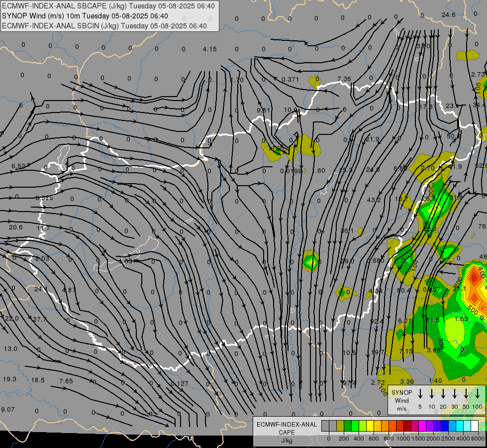Image resolution: width=487 pixels, height=448 pixels.
Task: Click the SYNOP Wind 10m title line
Action: coord(85,16)
